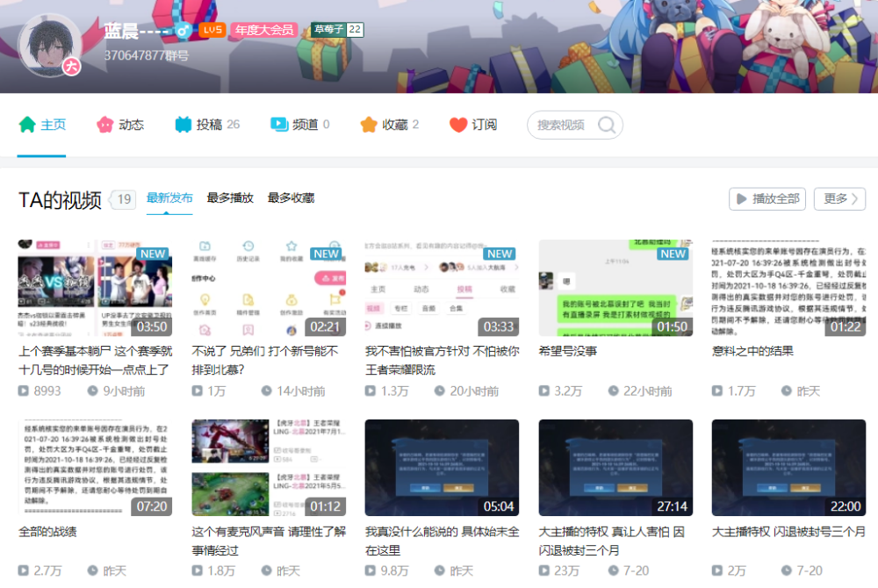Focus the 搜索视频 search field
This screenshot has height=588, width=878.
pos(574,125)
